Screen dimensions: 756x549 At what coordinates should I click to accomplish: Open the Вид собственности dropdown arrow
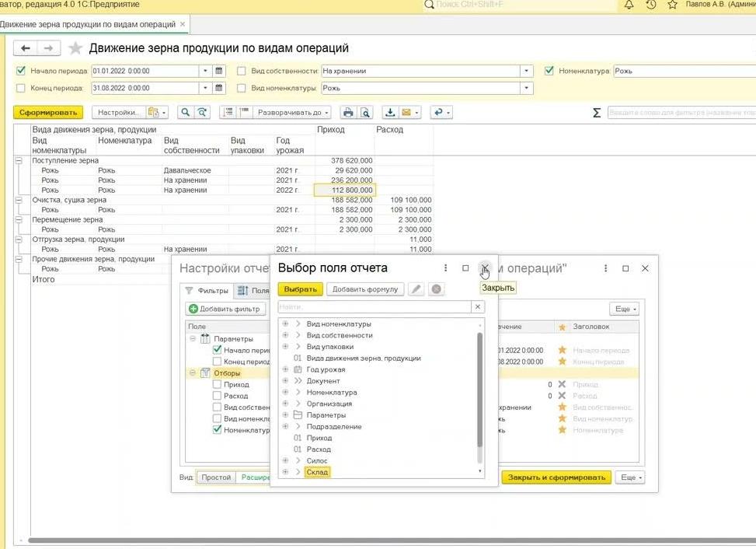(527, 71)
